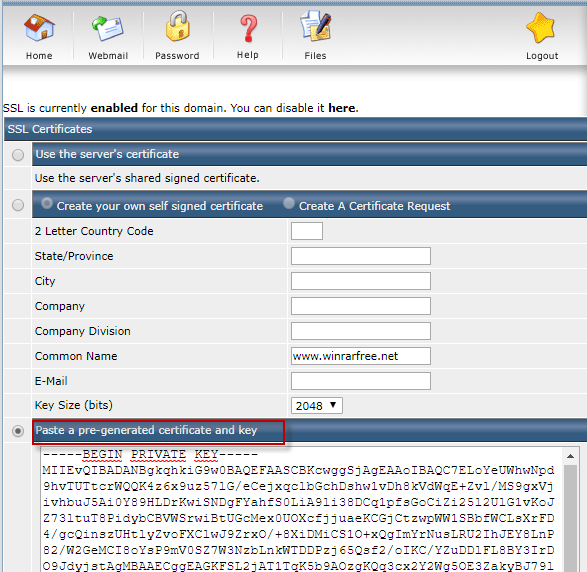The width and height of the screenshot is (587, 572).
Task: Disable SSL via the 'here' link
Action: point(342,108)
